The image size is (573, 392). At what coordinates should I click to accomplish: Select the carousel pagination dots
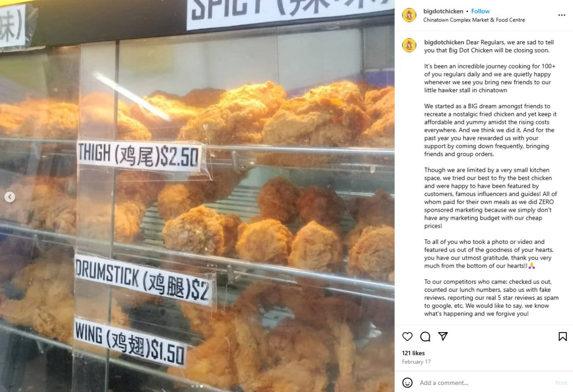click(x=197, y=386)
